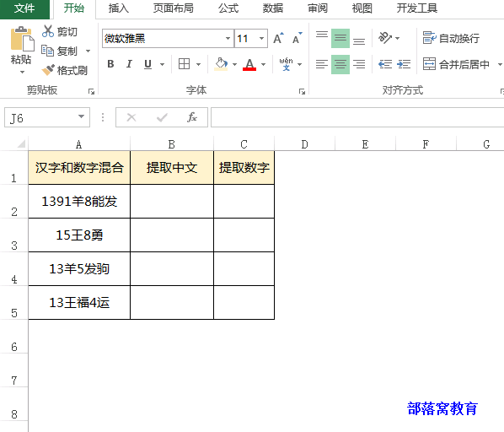Switch to the 审阅 tab
504x432 pixels.
[318, 8]
